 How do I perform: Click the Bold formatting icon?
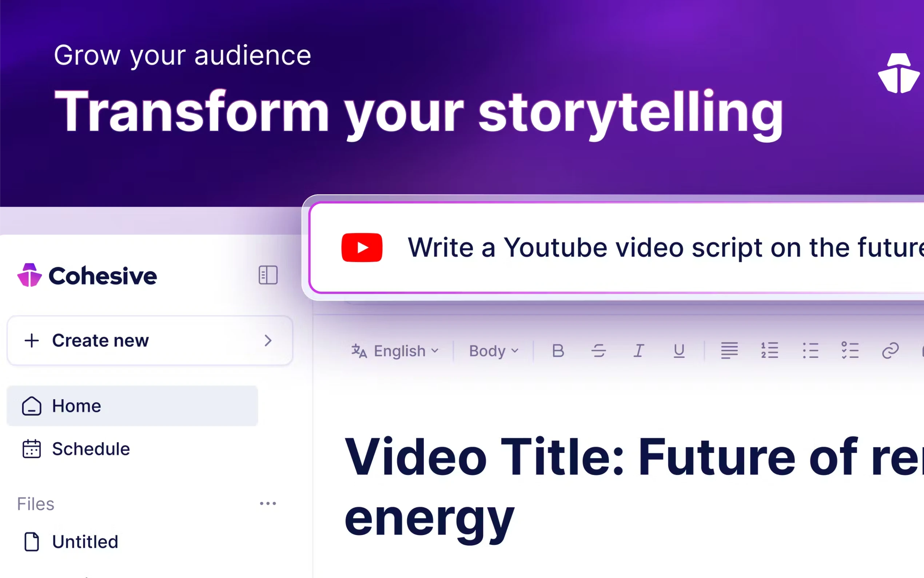[x=558, y=351]
